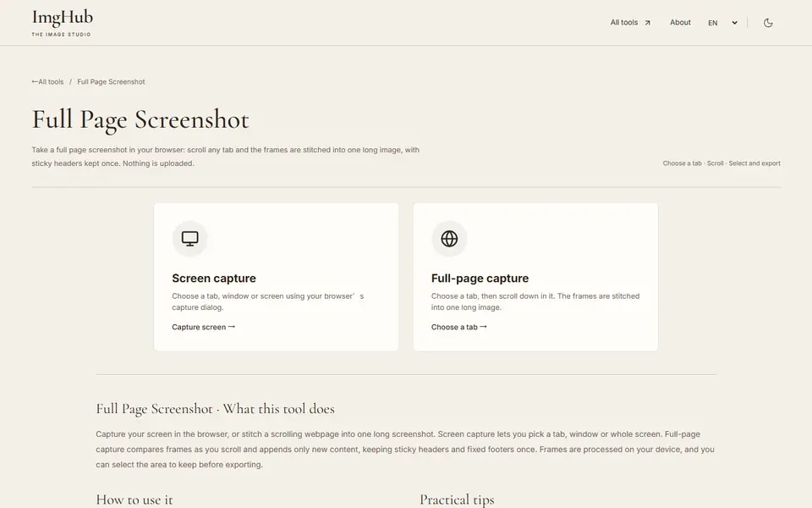Click the 'Choose a tab · Scroll · Select and export' steps text

pyautogui.click(x=721, y=163)
